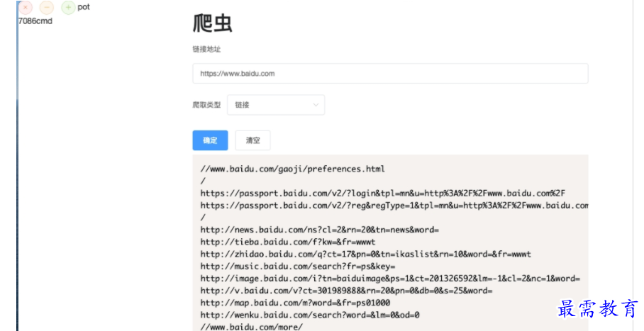
Task: Click the green maximize window button
Action: tap(68, 7)
